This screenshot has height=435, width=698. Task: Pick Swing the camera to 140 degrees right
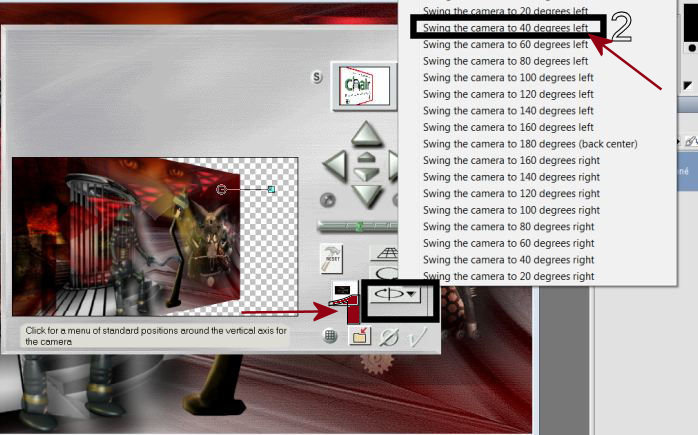click(511, 177)
